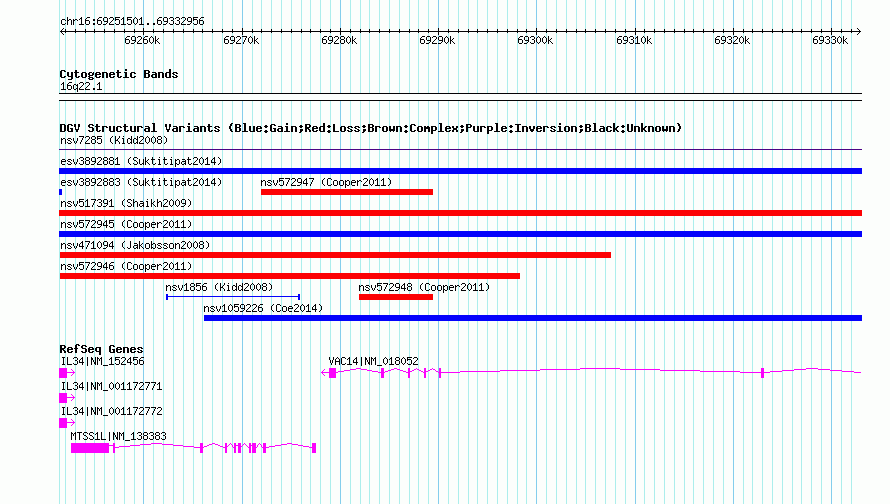This screenshot has width=890, height=504.
Task: Click the Cytogenetic Bands track title
Action: click(x=119, y=74)
